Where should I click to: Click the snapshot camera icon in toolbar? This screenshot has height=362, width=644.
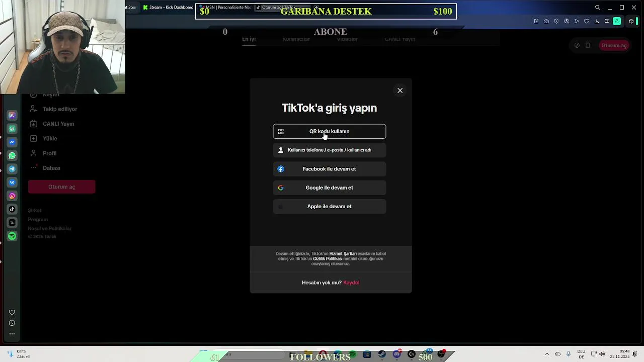pos(546,21)
